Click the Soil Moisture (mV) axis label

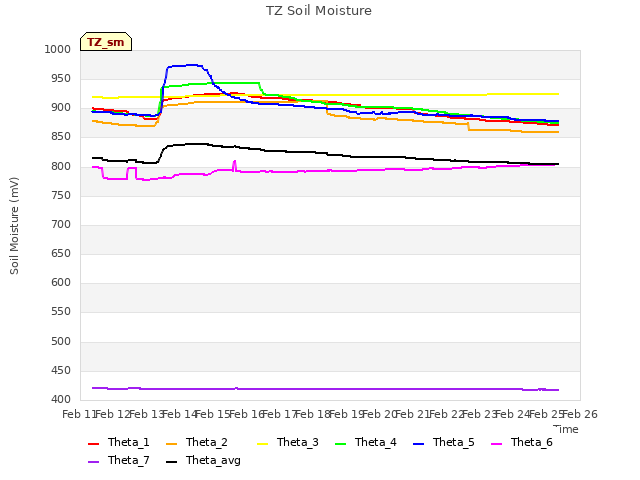[x=14, y=226]
